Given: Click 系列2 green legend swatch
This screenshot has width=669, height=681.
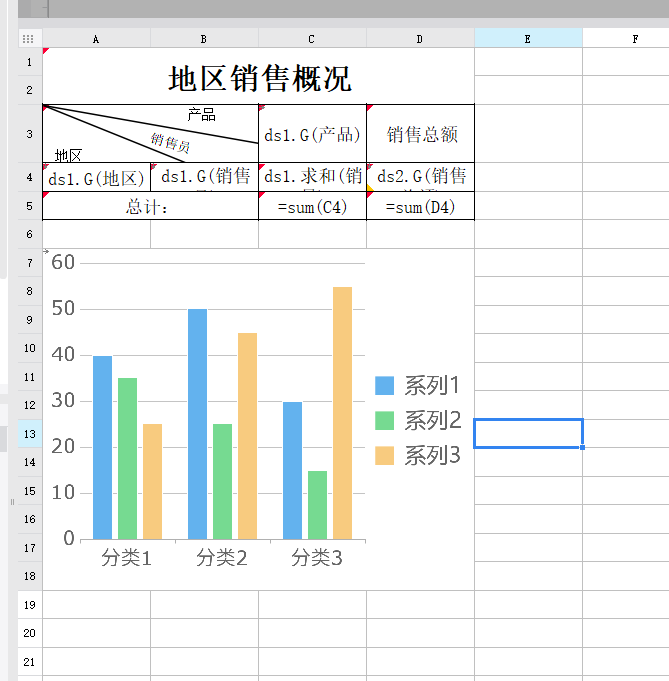Looking at the screenshot, I should [384, 420].
